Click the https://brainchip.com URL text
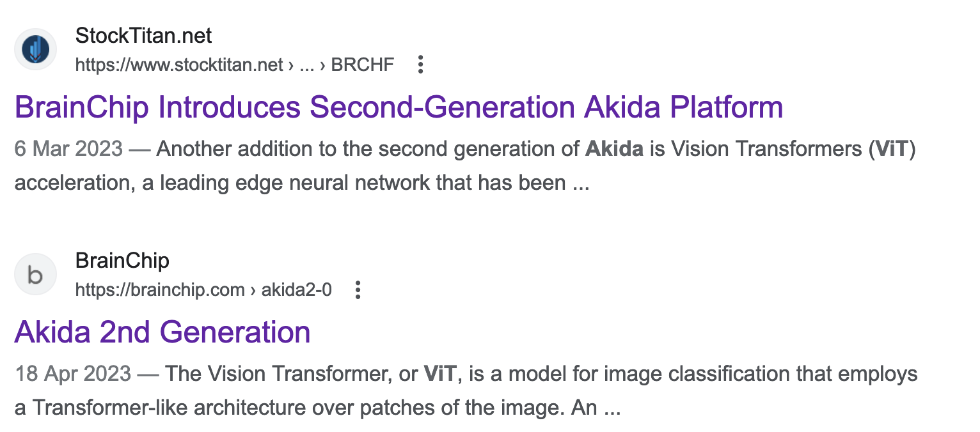Viewport: 980px width, 432px height. click(x=160, y=290)
